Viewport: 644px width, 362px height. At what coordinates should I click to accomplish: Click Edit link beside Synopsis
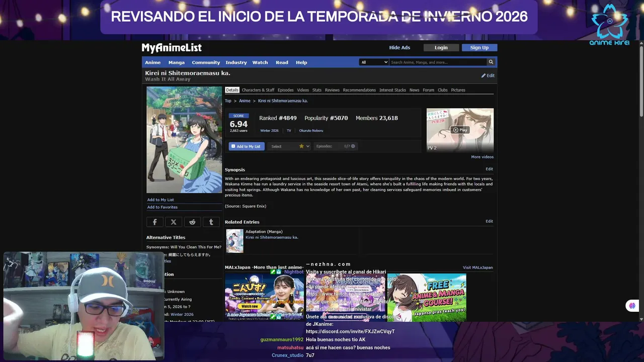coord(489,169)
